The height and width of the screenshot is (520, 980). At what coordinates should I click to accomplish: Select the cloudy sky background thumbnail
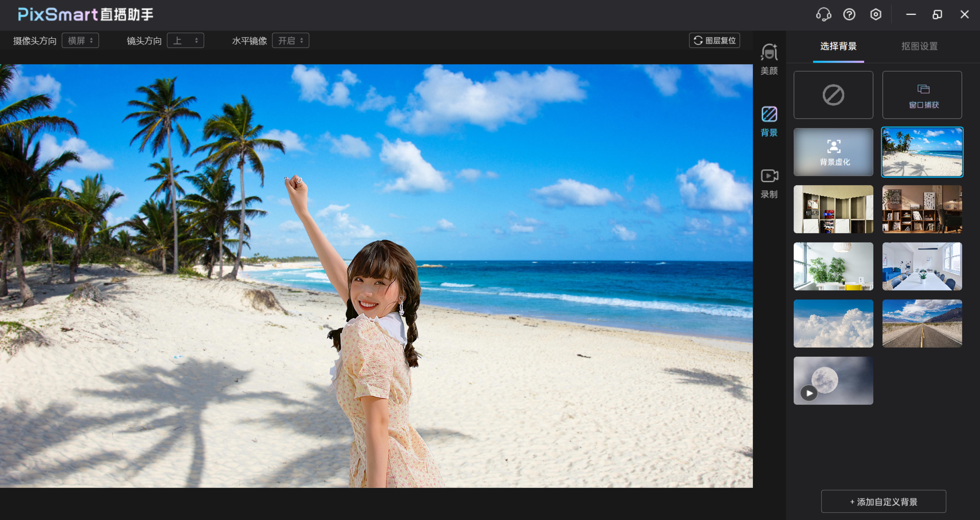[833, 323]
